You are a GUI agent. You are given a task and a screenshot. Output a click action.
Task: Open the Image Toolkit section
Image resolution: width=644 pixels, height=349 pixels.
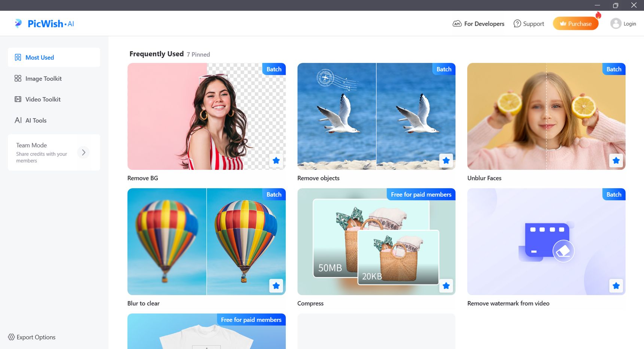click(54, 78)
